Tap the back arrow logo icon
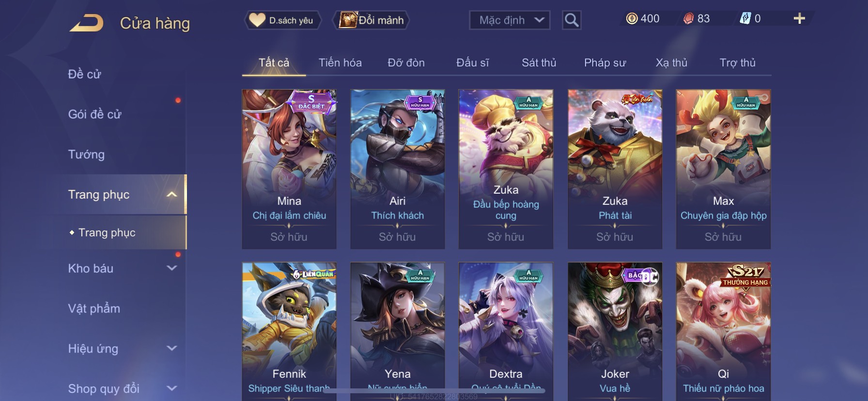Screen dimensions: 868x401 86,23
